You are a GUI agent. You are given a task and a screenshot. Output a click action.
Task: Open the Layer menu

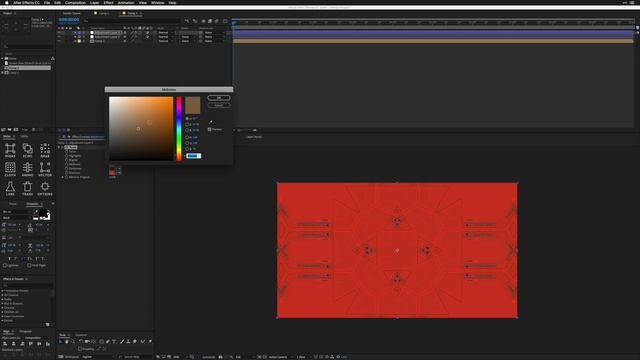[x=94, y=2]
